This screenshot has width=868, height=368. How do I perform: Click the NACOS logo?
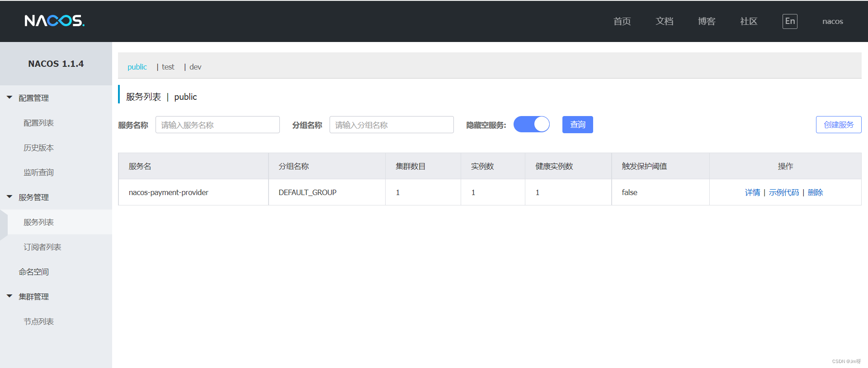[x=54, y=21]
